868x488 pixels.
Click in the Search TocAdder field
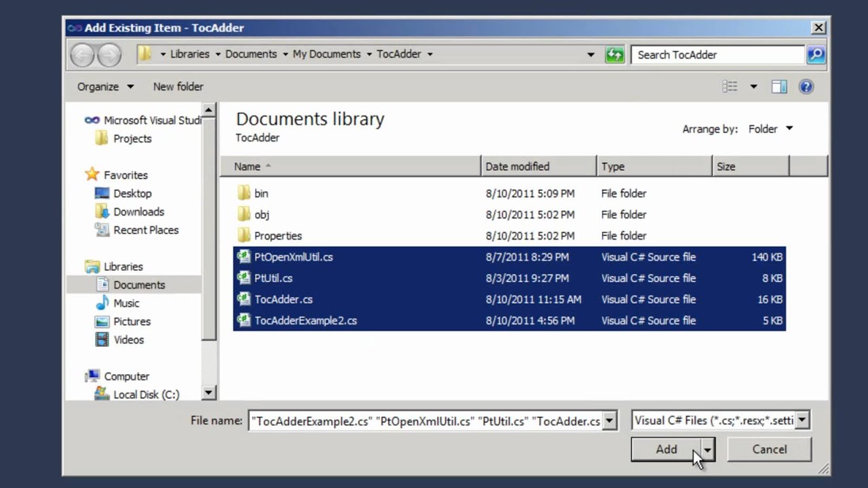718,55
